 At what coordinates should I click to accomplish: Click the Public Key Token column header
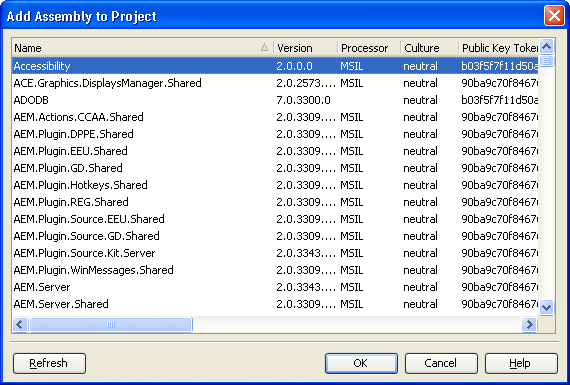(498, 48)
